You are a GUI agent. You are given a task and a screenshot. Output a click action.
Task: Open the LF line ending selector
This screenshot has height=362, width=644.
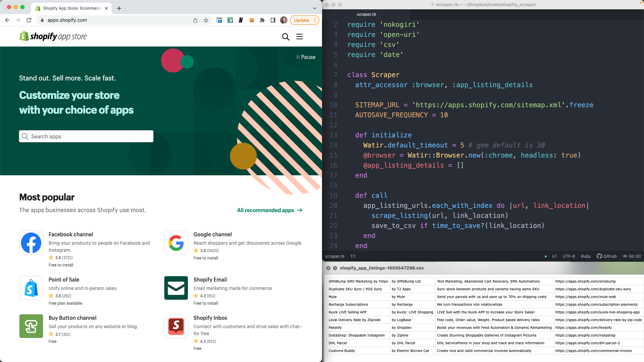(554, 256)
